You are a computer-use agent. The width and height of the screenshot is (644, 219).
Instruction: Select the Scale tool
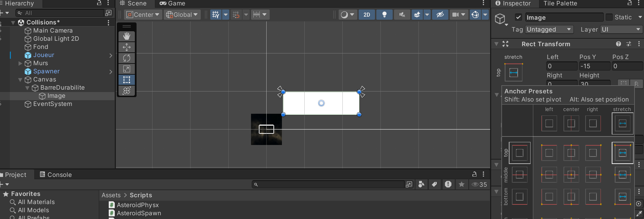click(127, 69)
